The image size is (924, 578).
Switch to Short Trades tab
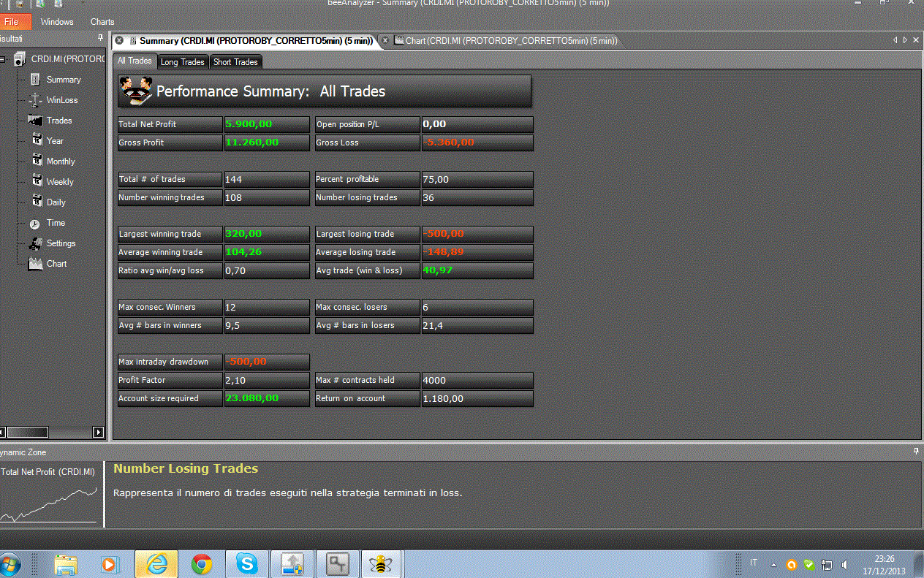click(x=235, y=62)
